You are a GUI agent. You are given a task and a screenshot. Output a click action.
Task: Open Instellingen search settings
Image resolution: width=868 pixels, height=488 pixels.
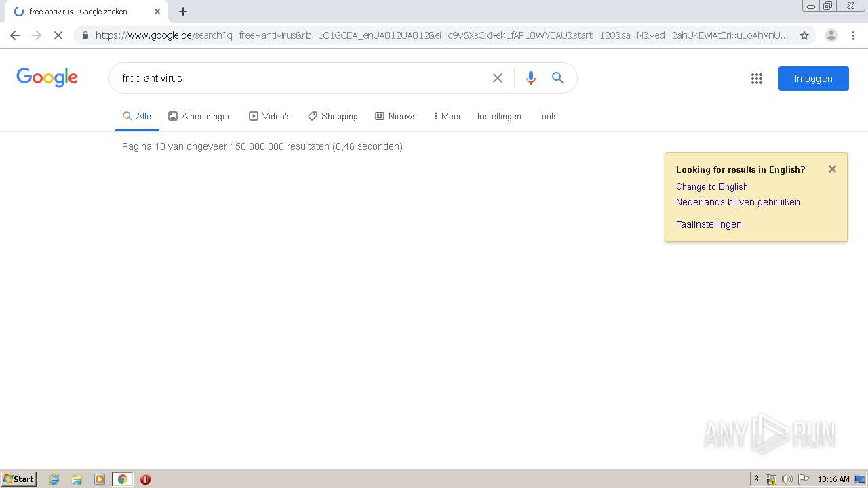[499, 116]
